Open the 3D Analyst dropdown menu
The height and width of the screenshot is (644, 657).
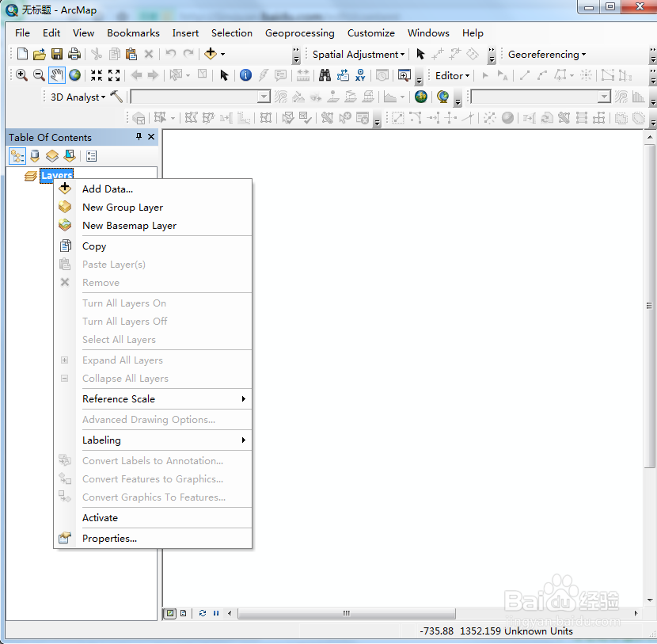click(78, 97)
